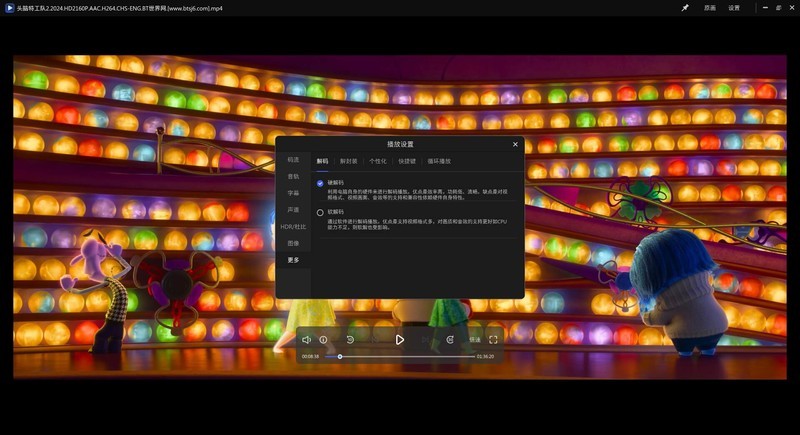Enter fullscreen with the corner-brackets icon
The width and height of the screenshot is (800, 435).
click(493, 340)
